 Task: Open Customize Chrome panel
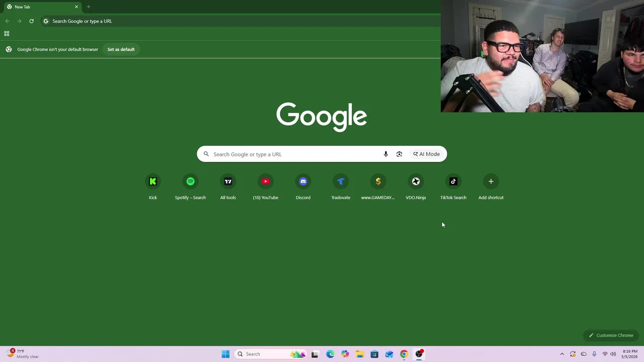click(x=611, y=335)
